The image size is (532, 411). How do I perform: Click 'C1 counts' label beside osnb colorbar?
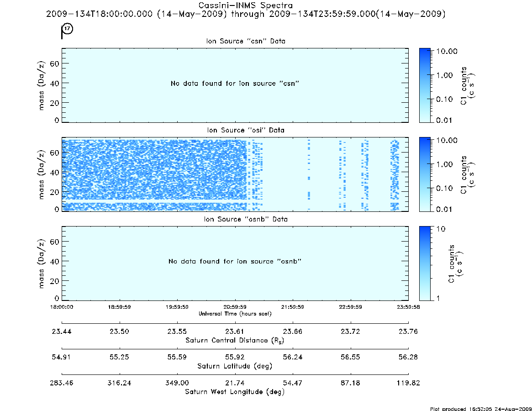point(451,263)
